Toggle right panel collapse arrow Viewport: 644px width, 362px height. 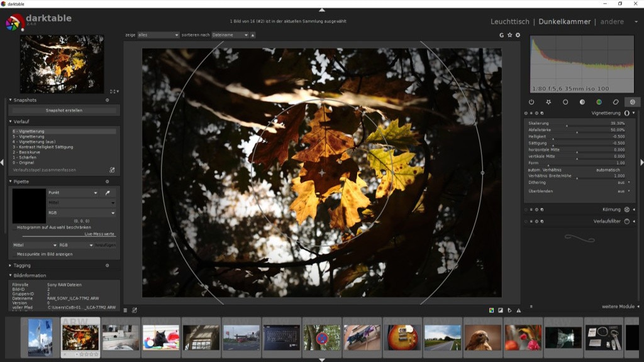(641, 163)
